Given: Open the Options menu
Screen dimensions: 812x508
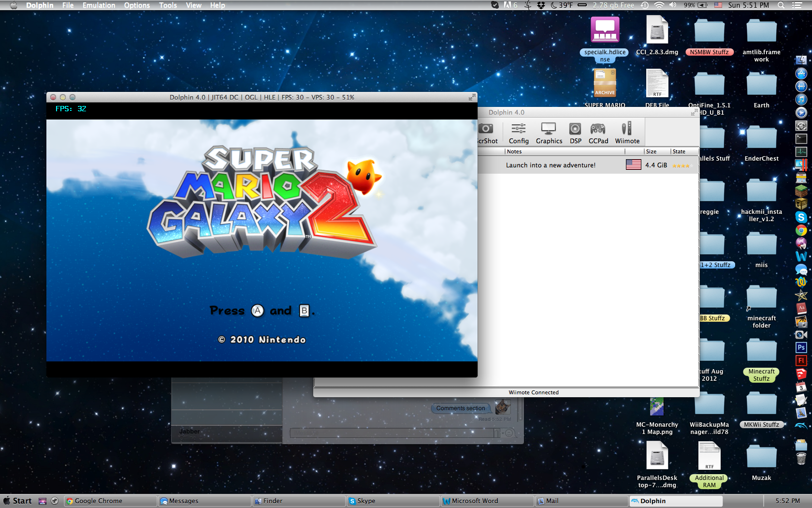Looking at the screenshot, I should [x=137, y=5].
